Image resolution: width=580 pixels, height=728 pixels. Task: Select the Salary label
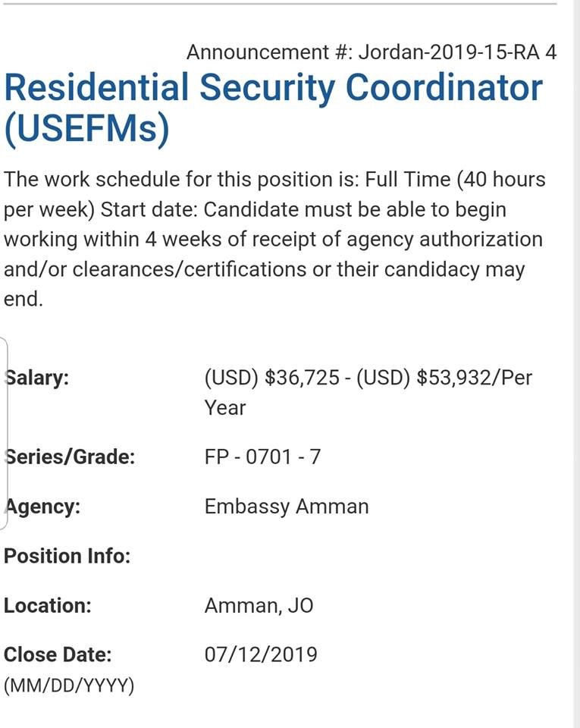[x=37, y=378]
